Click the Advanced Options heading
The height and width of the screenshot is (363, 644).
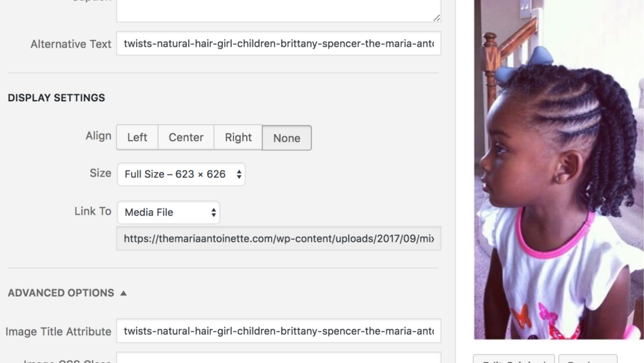point(61,293)
